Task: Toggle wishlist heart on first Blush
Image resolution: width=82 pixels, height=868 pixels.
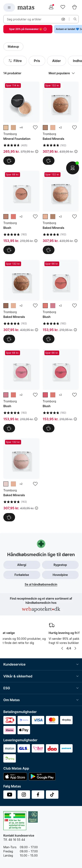Action: click(x=35, y=217)
